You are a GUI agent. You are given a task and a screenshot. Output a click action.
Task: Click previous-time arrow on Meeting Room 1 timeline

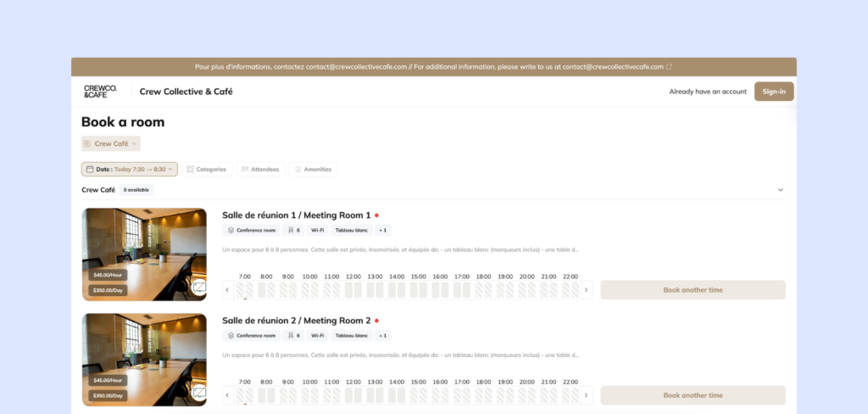tap(227, 290)
